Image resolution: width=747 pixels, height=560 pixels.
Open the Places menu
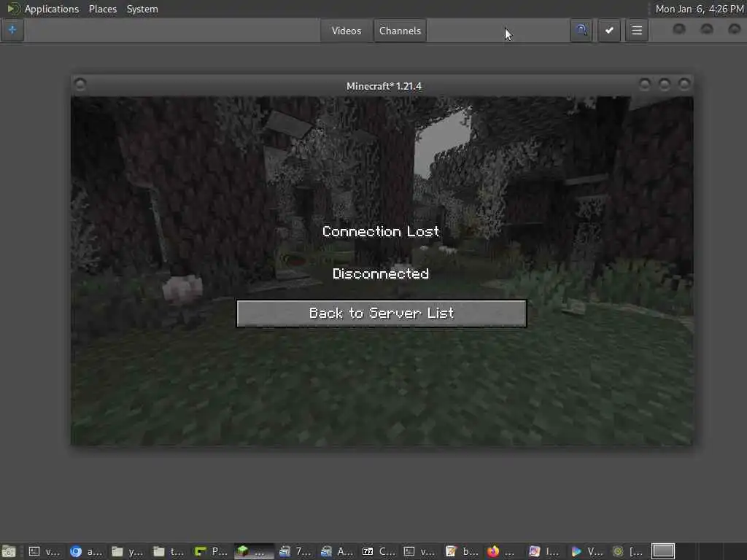point(102,9)
